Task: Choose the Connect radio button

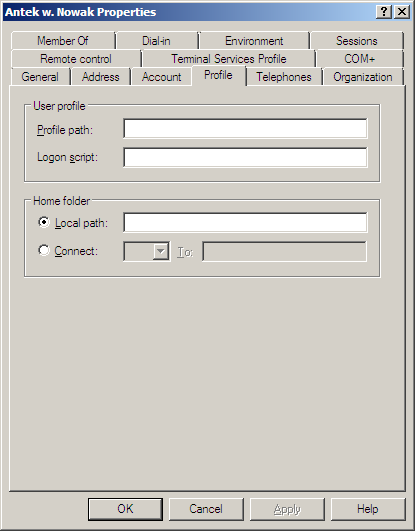Action: 44,250
